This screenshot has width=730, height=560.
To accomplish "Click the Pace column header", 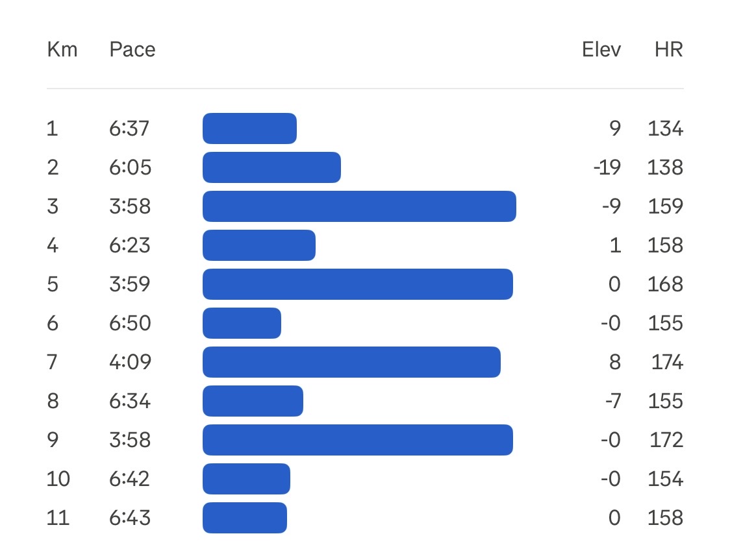I will click(132, 50).
